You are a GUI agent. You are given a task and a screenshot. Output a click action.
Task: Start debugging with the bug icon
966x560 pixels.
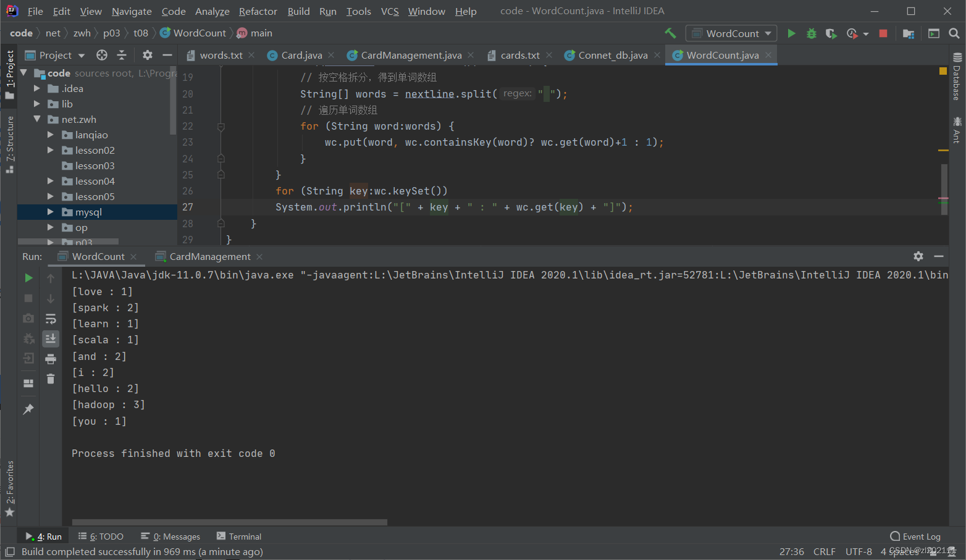point(812,33)
